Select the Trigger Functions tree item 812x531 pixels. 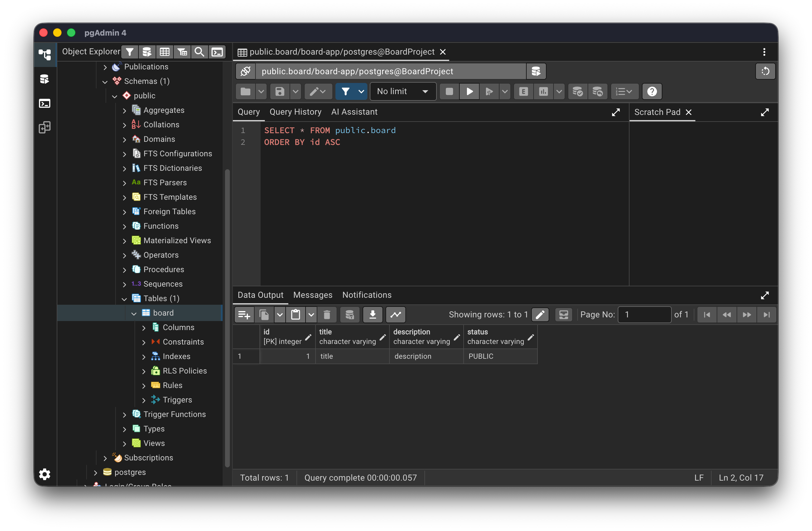click(174, 414)
